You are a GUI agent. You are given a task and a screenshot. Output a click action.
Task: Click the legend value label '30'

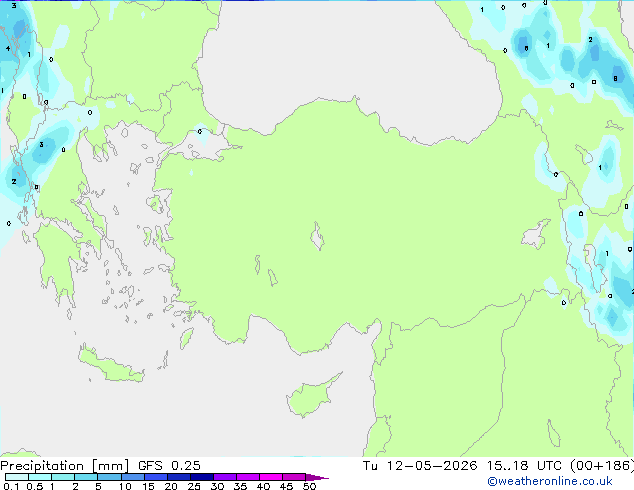[217, 486]
